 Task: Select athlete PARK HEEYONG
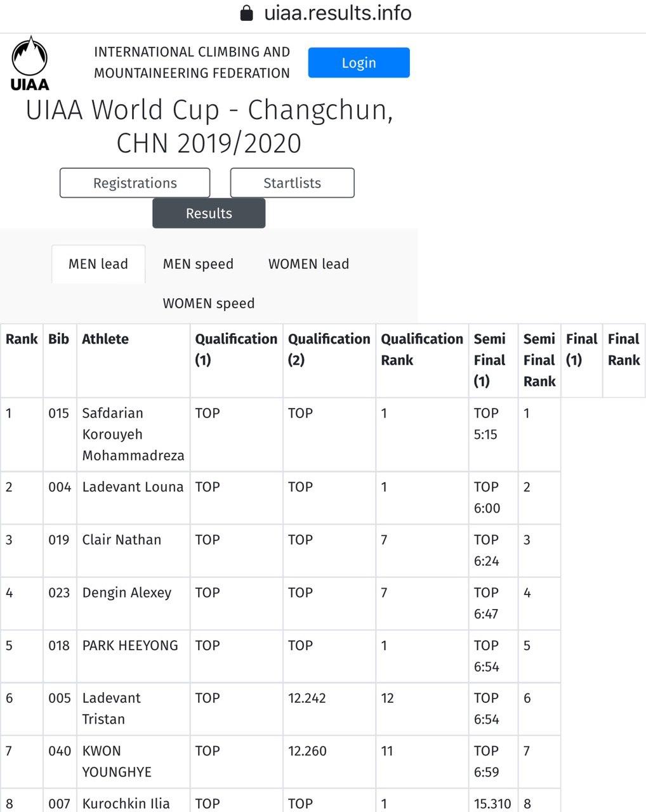[x=130, y=645]
